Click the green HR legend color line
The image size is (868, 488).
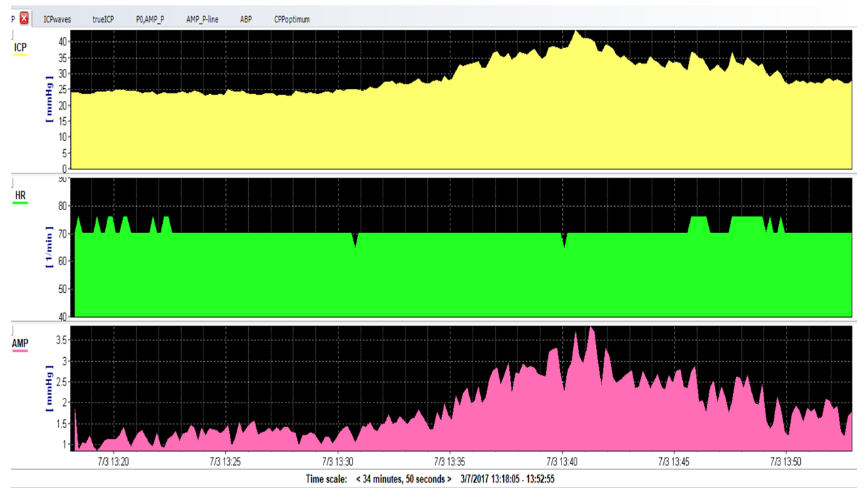[x=21, y=203]
